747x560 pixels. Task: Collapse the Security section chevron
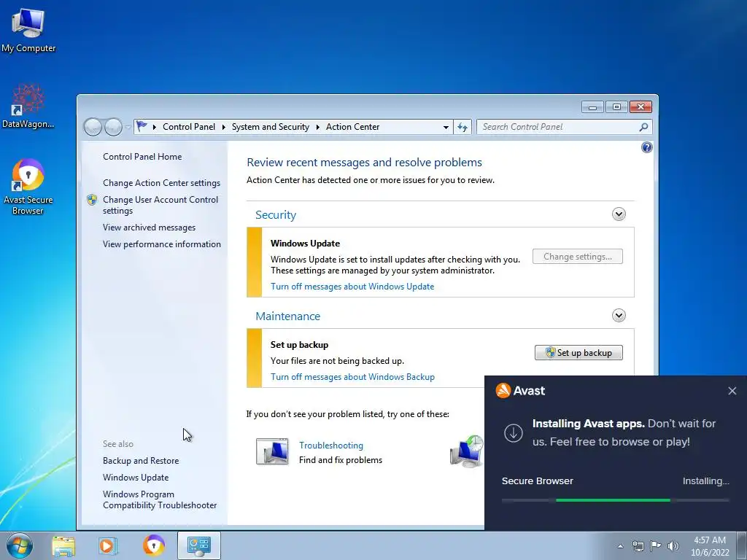coord(619,214)
